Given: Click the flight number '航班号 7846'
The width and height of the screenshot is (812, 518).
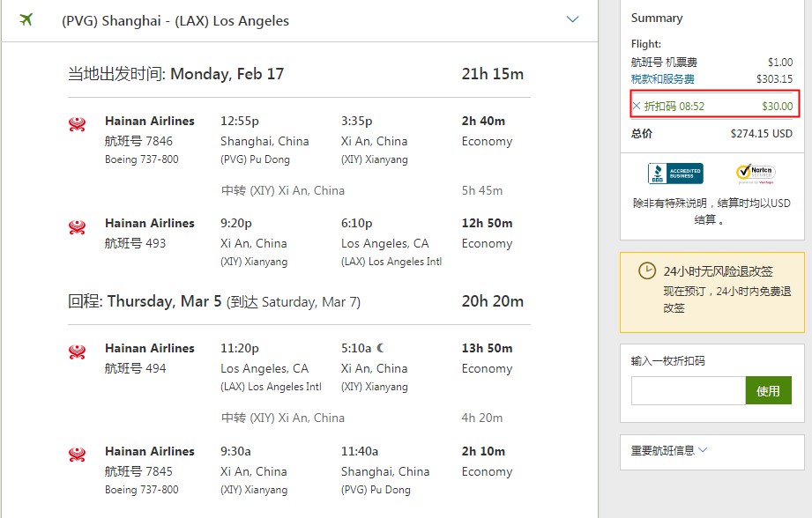Looking at the screenshot, I should (x=138, y=141).
